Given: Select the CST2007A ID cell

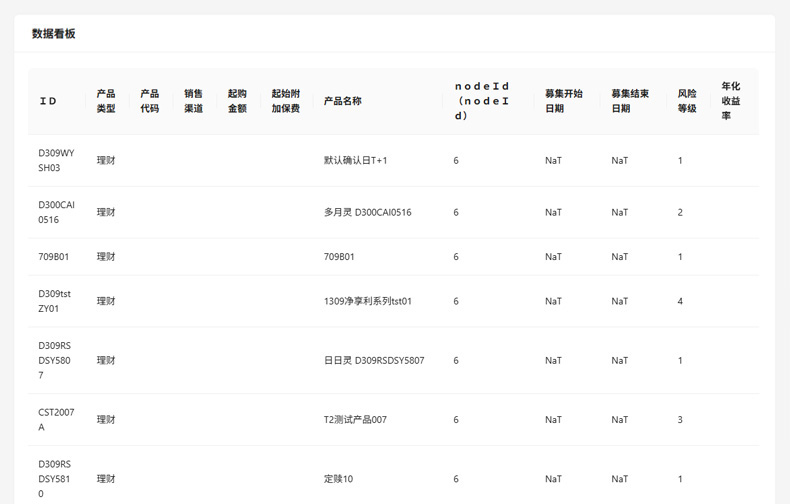Looking at the screenshot, I should coord(56,419).
